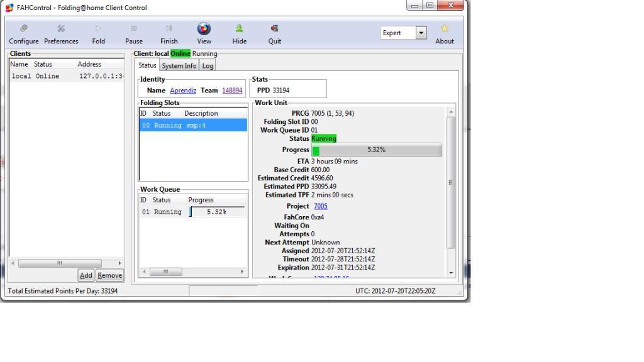This screenshot has height=362, width=644.
Task: Click the UTC time in the status bar
Action: click(396, 291)
